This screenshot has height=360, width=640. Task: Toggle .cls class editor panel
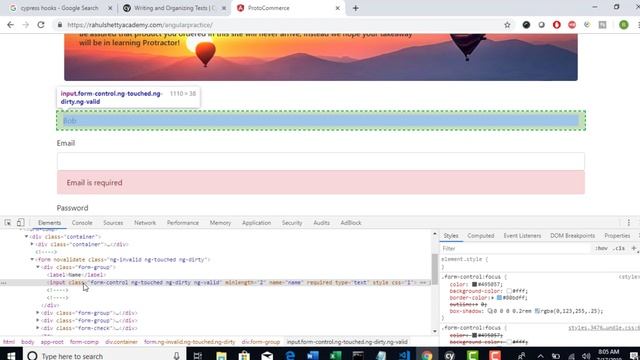tap(619, 248)
